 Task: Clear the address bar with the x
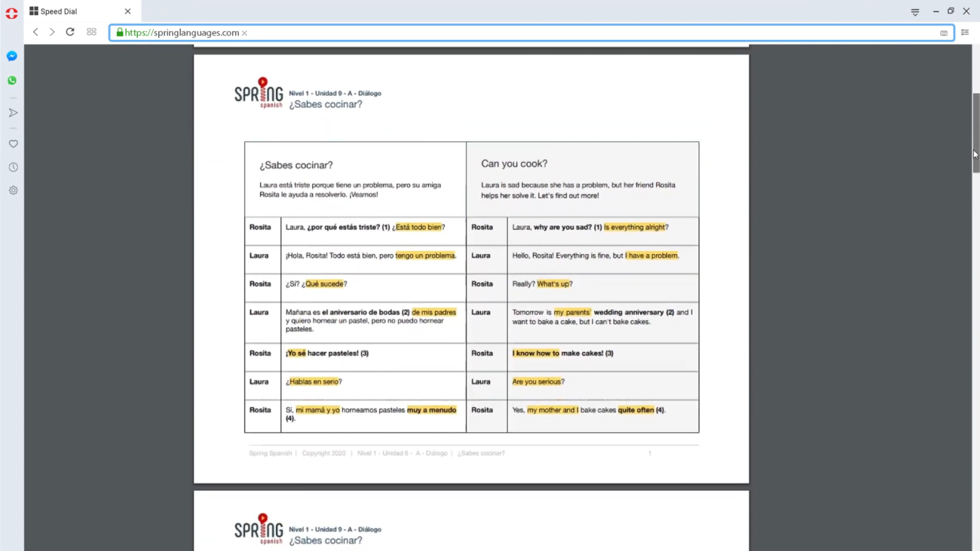[244, 33]
